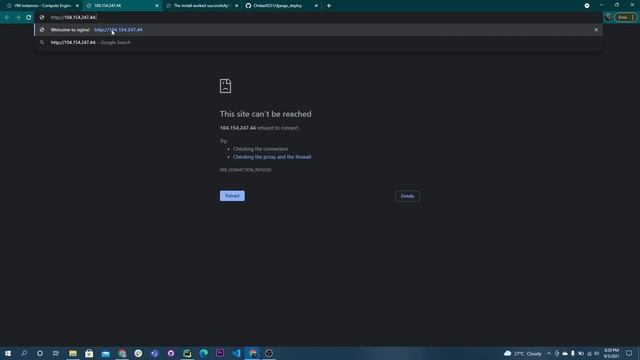640x360 pixels.
Task: Open Task View from the taskbar
Action: point(56,353)
